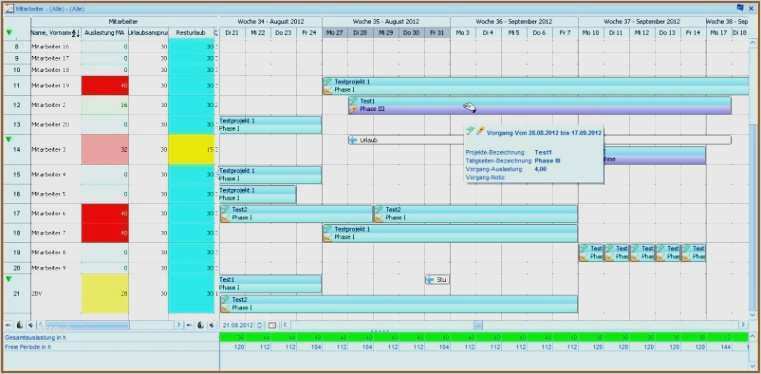Click the scroll-right arrow of the timeline scrollbar
The width and height of the screenshot is (761, 374).
[x=743, y=325]
